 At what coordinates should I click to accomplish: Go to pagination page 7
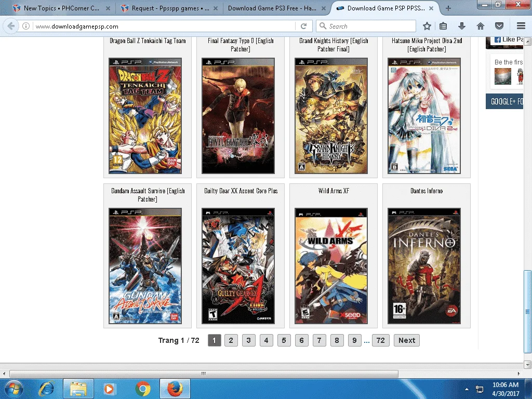click(320, 340)
